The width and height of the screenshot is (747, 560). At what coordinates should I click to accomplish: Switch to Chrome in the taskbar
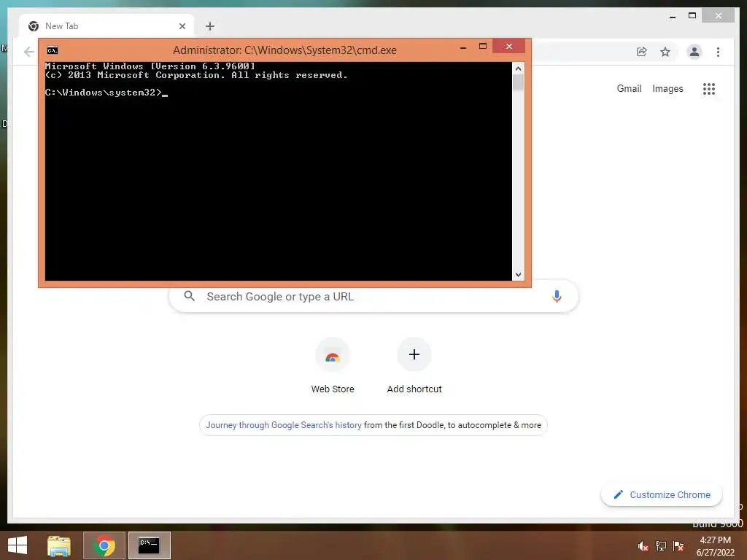coord(104,545)
